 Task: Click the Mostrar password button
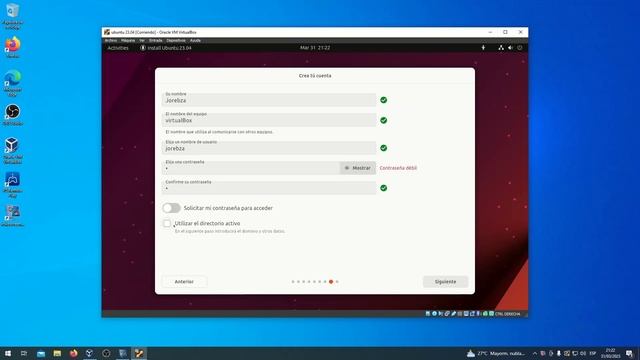coord(358,168)
